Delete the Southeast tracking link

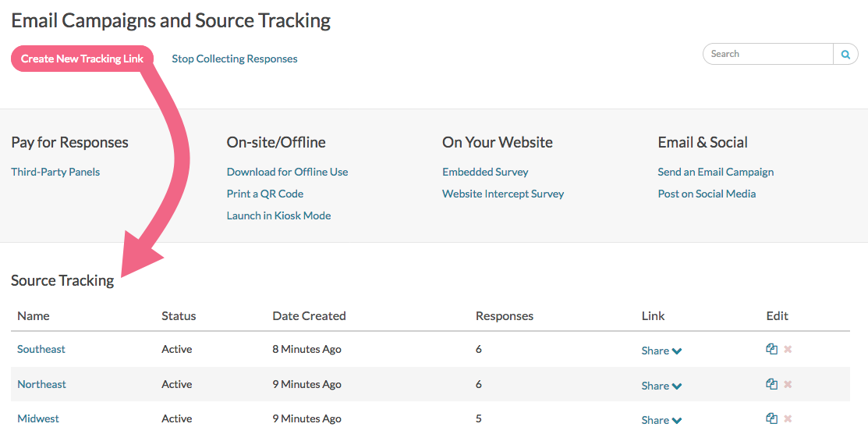pyautogui.click(x=788, y=349)
